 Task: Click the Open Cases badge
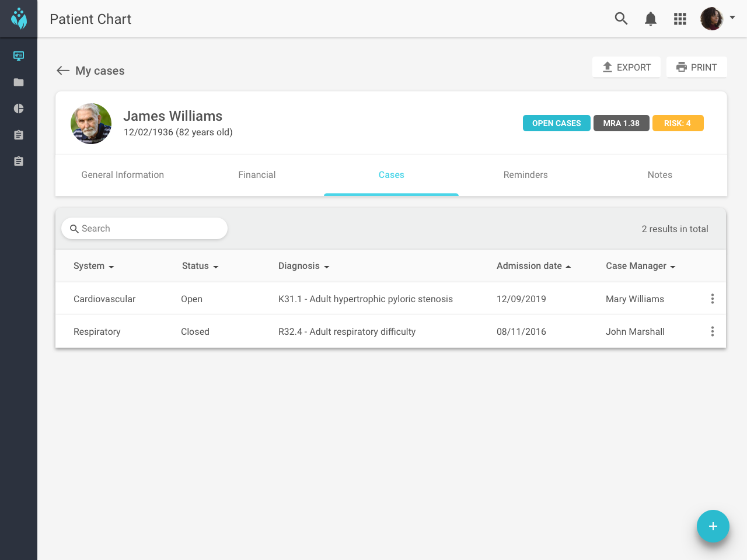point(556,123)
